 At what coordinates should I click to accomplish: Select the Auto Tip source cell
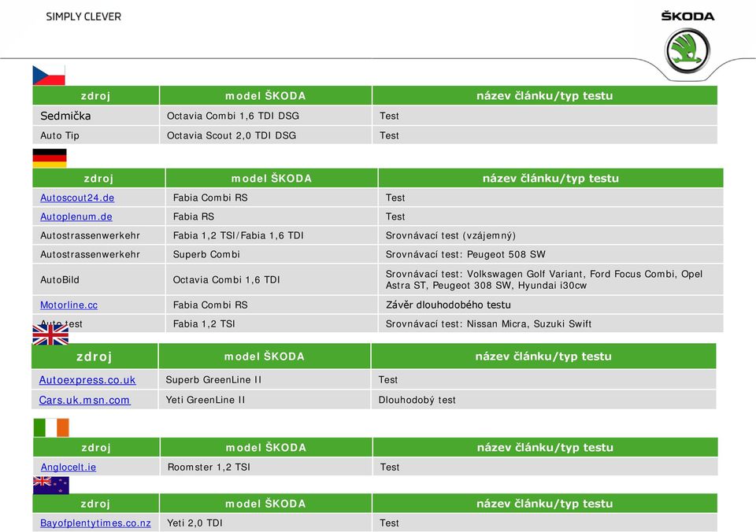point(96,135)
